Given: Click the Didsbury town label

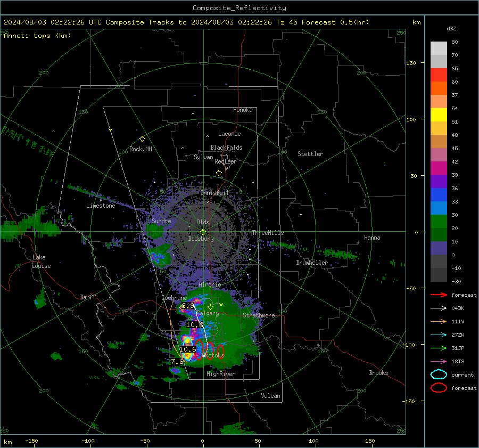Looking at the screenshot, I should point(201,239).
